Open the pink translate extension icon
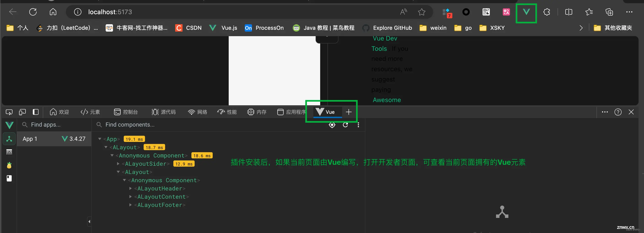 [506, 12]
